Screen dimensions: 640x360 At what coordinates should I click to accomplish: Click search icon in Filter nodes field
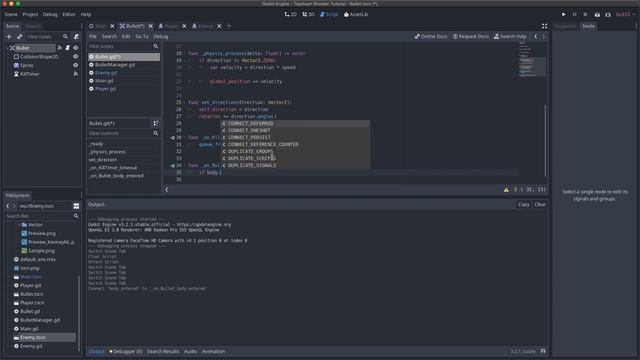(65, 37)
